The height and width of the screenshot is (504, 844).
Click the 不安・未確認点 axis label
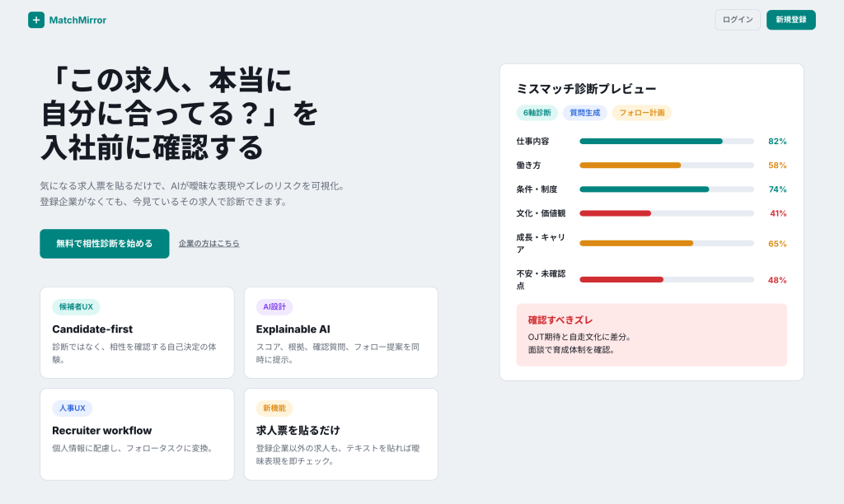(x=541, y=280)
